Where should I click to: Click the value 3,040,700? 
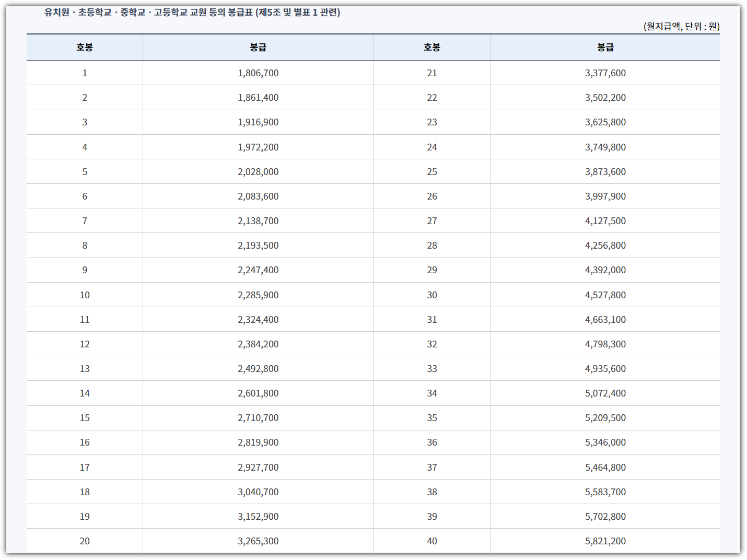pyautogui.click(x=258, y=492)
